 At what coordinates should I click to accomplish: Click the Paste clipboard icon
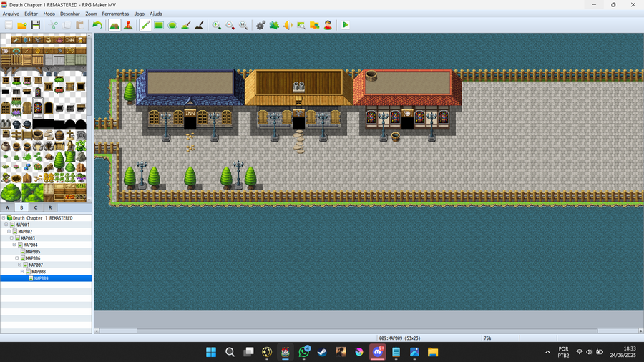point(79,25)
